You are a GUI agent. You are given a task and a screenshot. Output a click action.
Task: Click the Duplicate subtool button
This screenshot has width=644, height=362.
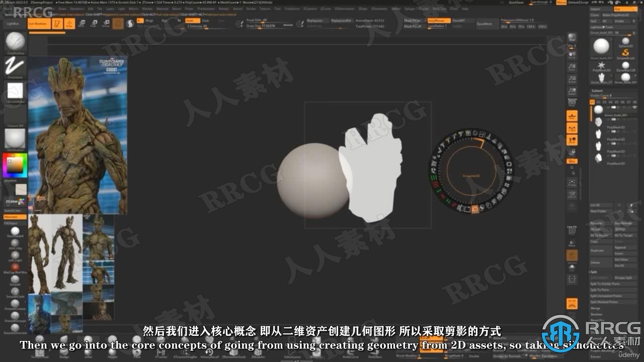[601, 250]
